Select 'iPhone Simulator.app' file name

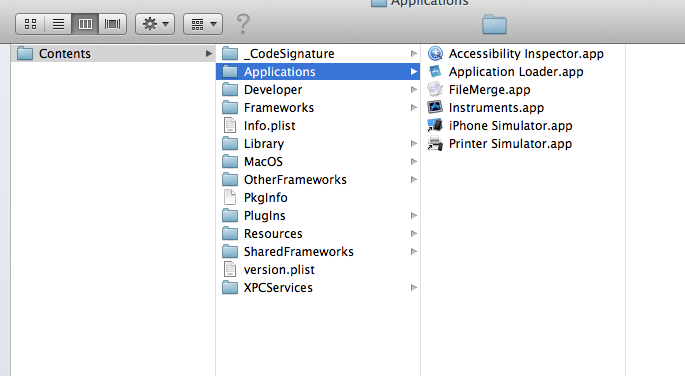(x=510, y=125)
